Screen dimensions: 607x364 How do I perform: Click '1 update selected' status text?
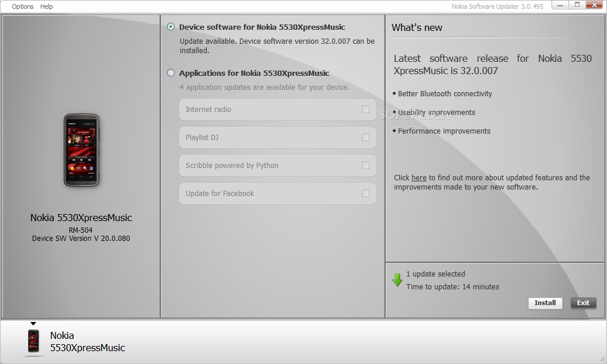[435, 274]
